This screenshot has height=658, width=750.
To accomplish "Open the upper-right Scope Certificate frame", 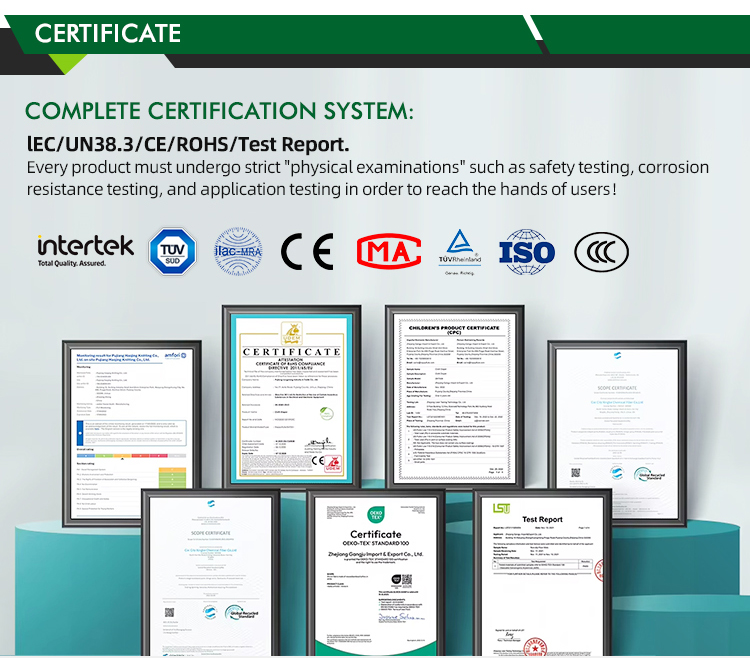I will tap(617, 433).
